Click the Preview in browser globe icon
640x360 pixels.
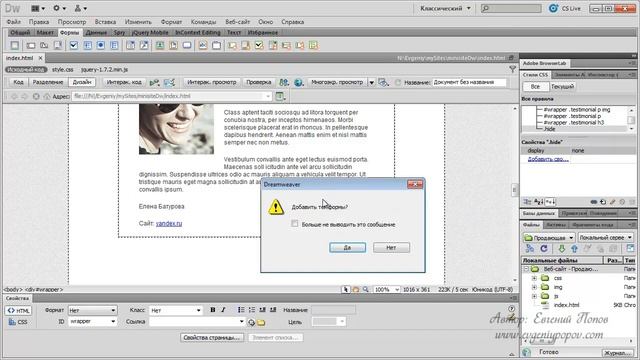[x=298, y=82]
